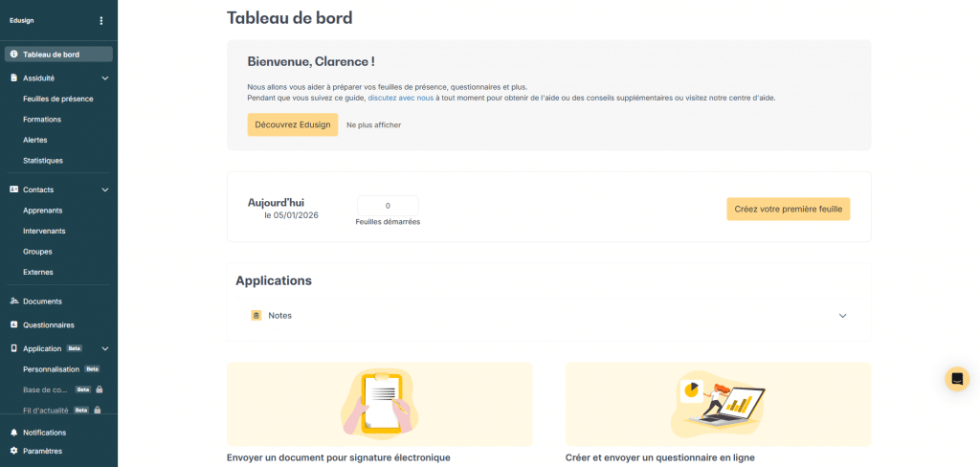Click the Contacts card icon
980x467 pixels.
(13, 189)
